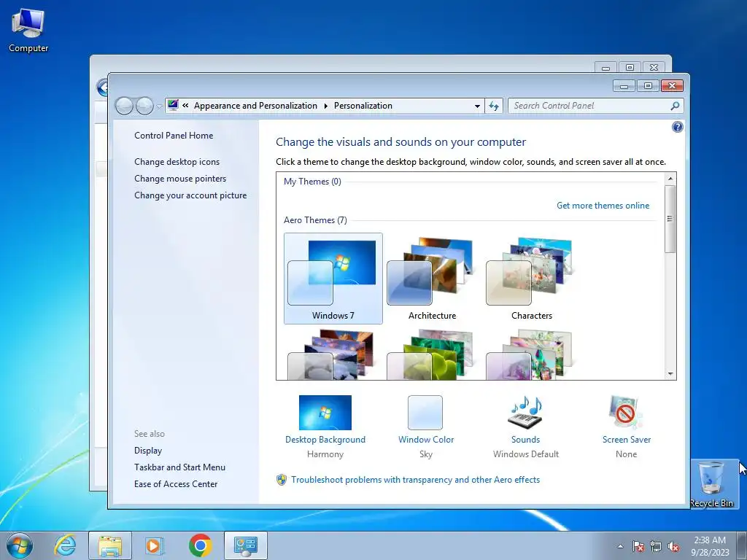Screen dimensions: 747x560
Task: Maximize the Personalization window
Action: pyautogui.click(x=648, y=86)
